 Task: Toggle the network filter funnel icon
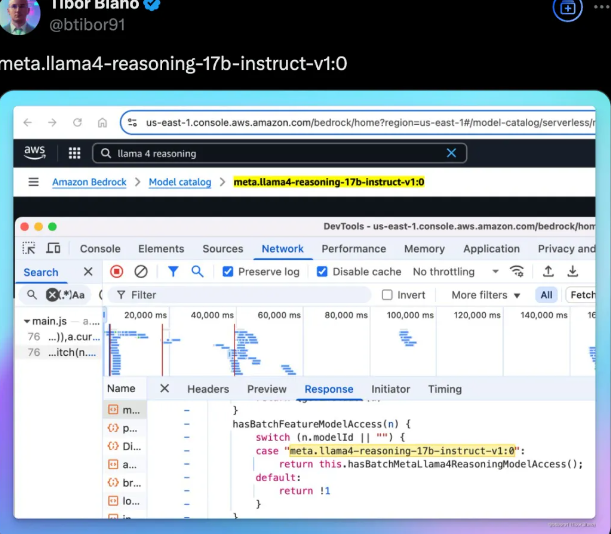pyautogui.click(x=173, y=272)
